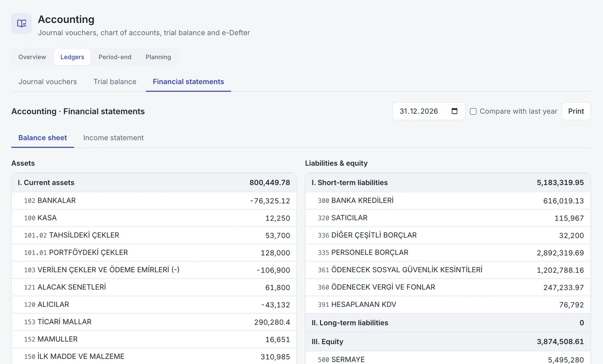603x364 pixels.
Task: Select 300 BANKA KREDİLERİ row
Action: click(x=448, y=201)
